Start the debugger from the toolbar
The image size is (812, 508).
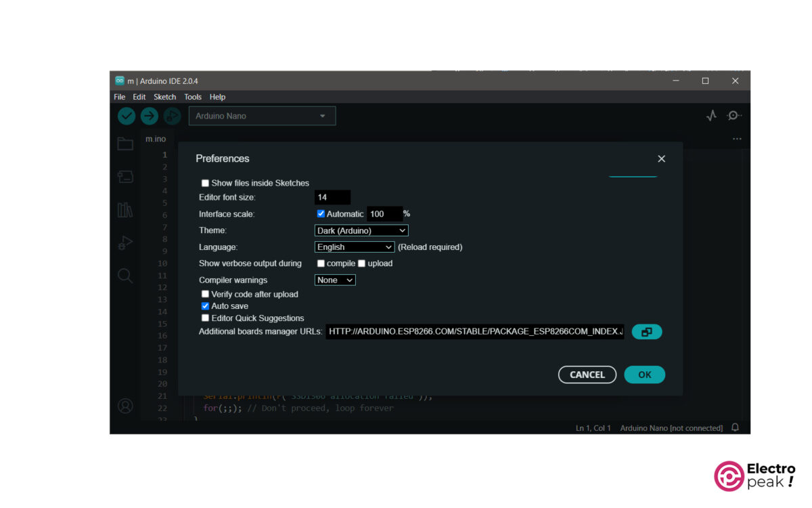pyautogui.click(x=172, y=116)
